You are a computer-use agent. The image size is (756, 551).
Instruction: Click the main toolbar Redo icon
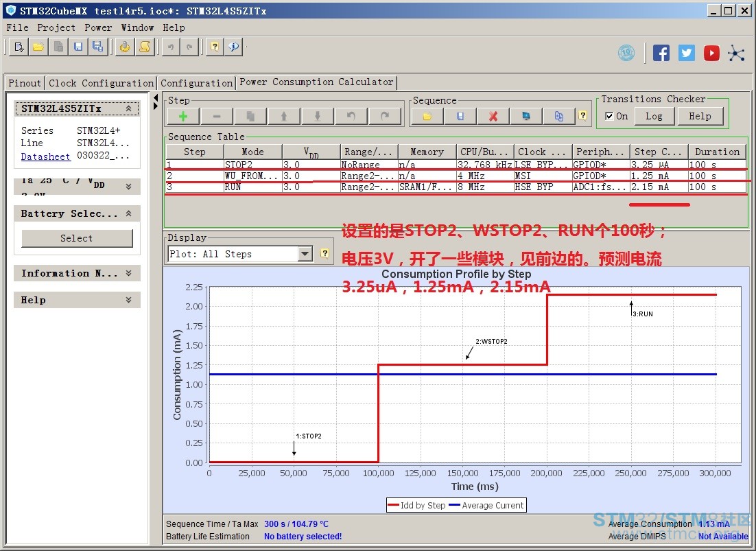click(189, 47)
